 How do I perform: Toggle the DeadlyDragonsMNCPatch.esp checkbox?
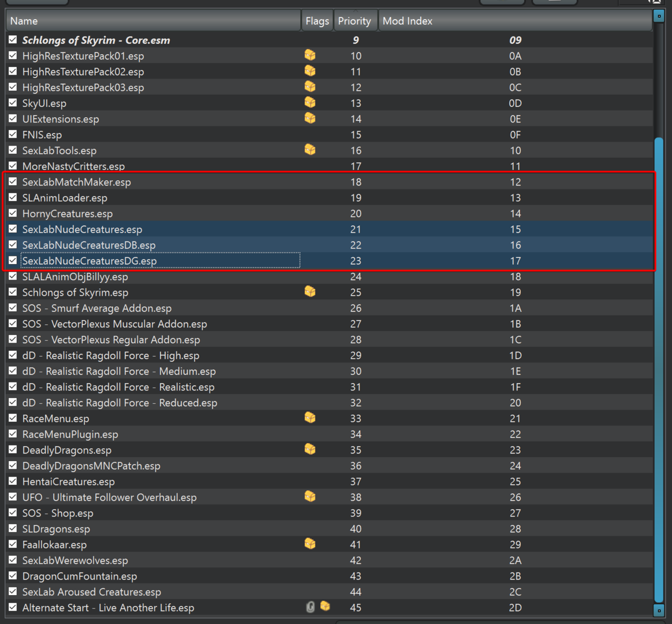click(13, 465)
